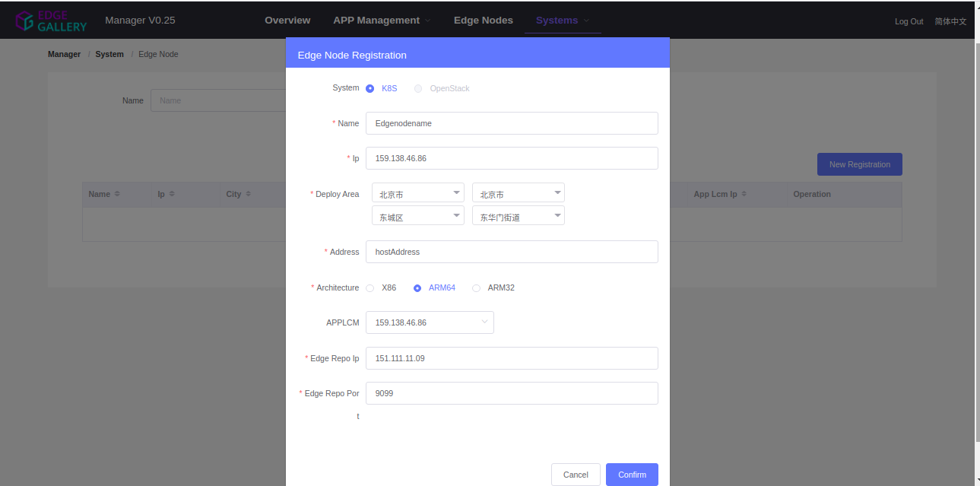
Task: Expand the 东华门街道 street dropdown
Action: [519, 216]
